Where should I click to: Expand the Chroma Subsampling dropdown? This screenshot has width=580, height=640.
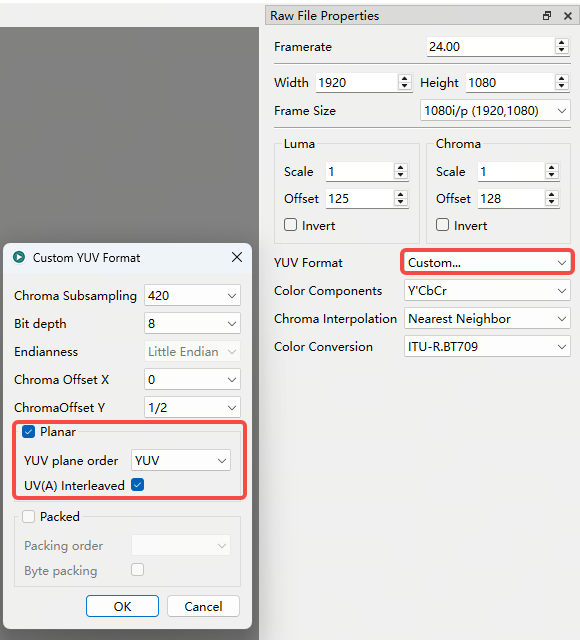[x=192, y=295]
